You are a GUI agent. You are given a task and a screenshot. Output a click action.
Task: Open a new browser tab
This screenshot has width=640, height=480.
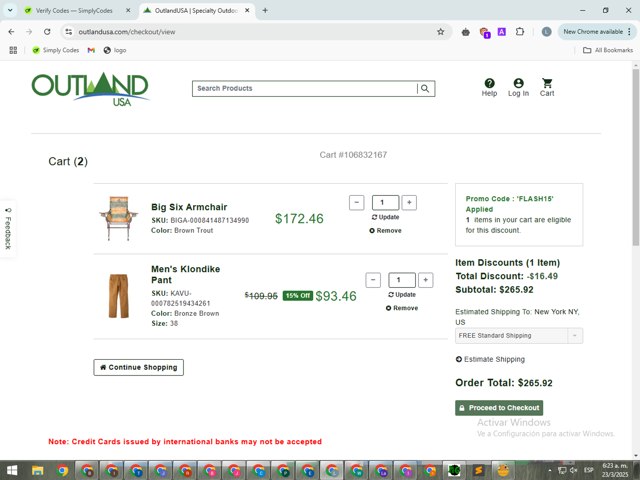point(265,11)
